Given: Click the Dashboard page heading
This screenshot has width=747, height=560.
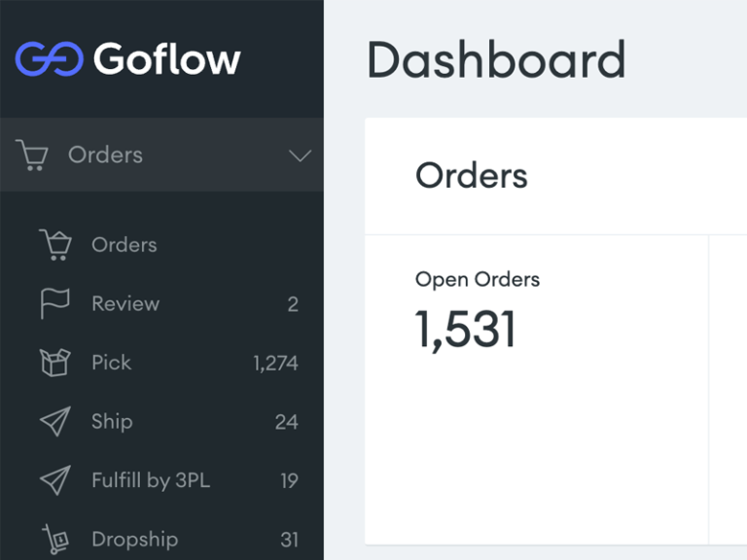Looking at the screenshot, I should coord(496,60).
